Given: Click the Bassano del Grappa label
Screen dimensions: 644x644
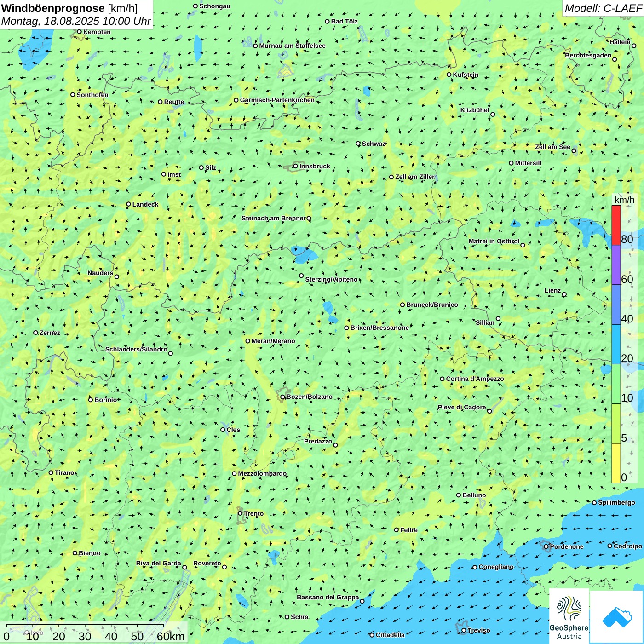Looking at the screenshot, I should click(x=328, y=597).
